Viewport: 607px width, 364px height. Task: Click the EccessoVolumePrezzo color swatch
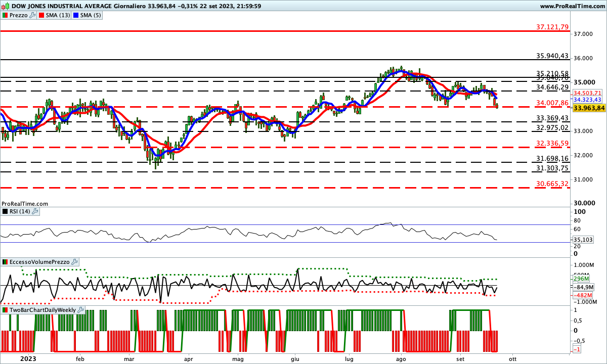coord(5,262)
